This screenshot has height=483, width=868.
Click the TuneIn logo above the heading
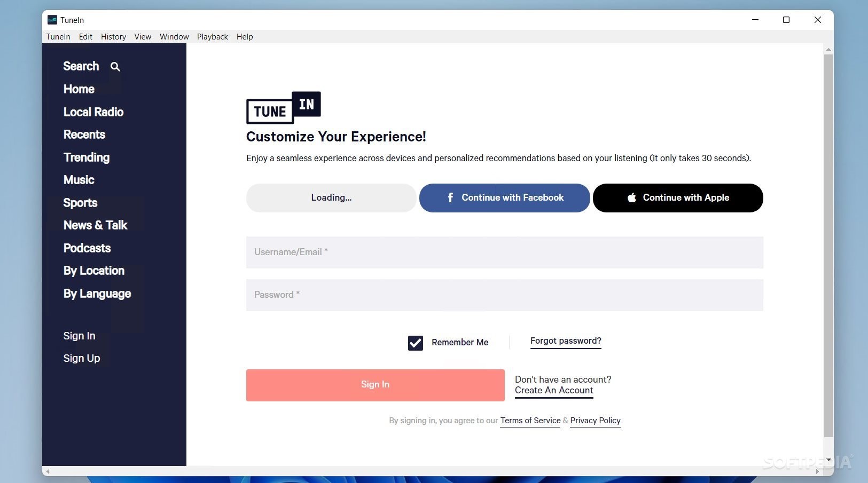point(283,107)
